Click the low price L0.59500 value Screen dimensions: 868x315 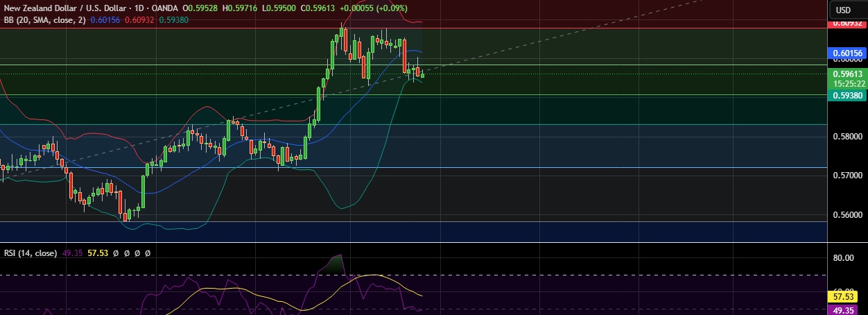click(279, 8)
